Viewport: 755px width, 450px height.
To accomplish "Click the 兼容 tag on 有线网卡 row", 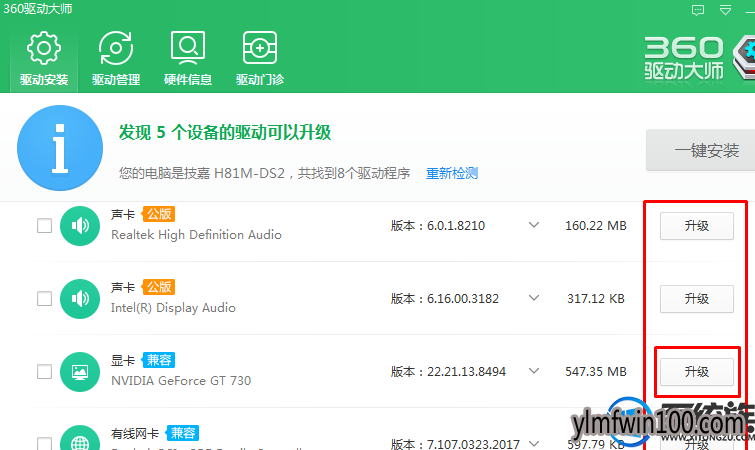I will [x=182, y=433].
